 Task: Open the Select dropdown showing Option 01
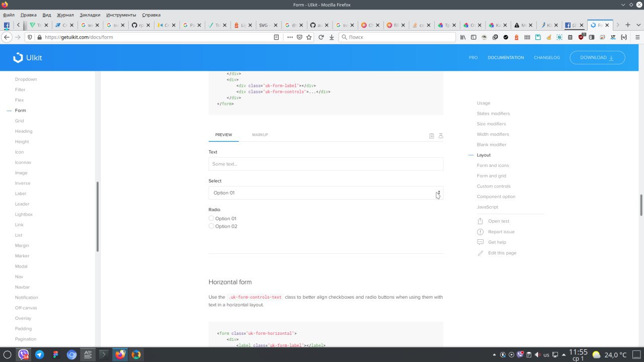[x=326, y=193]
